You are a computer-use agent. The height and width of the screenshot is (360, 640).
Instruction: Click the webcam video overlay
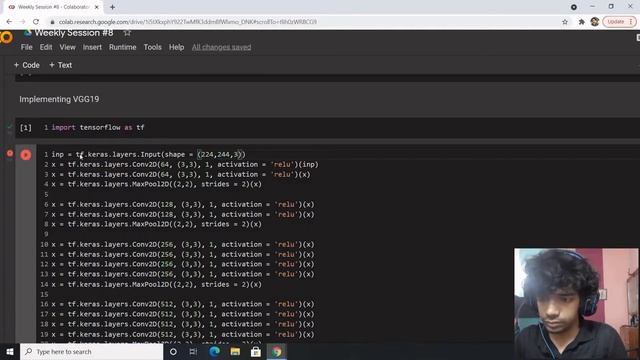[x=576, y=304]
